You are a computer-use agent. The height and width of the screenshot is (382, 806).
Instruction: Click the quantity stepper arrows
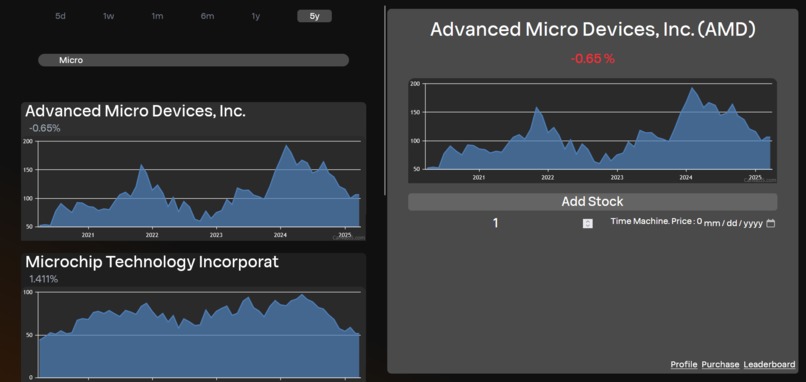point(588,224)
